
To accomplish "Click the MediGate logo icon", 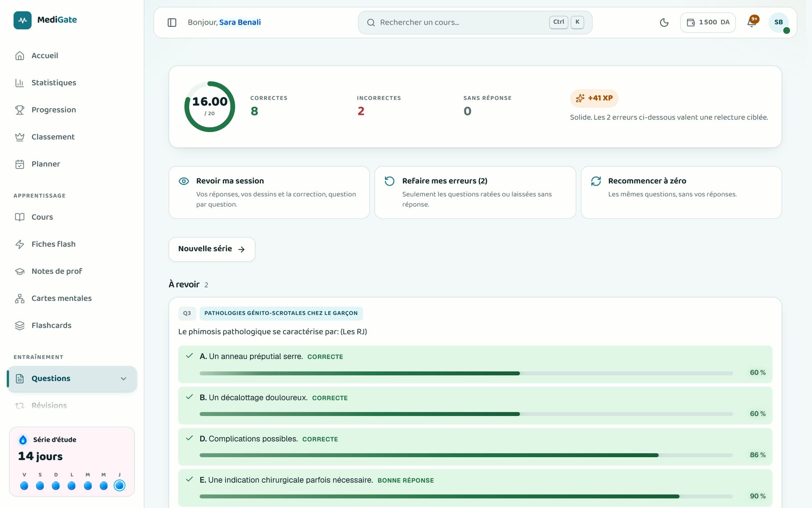I will (22, 20).
